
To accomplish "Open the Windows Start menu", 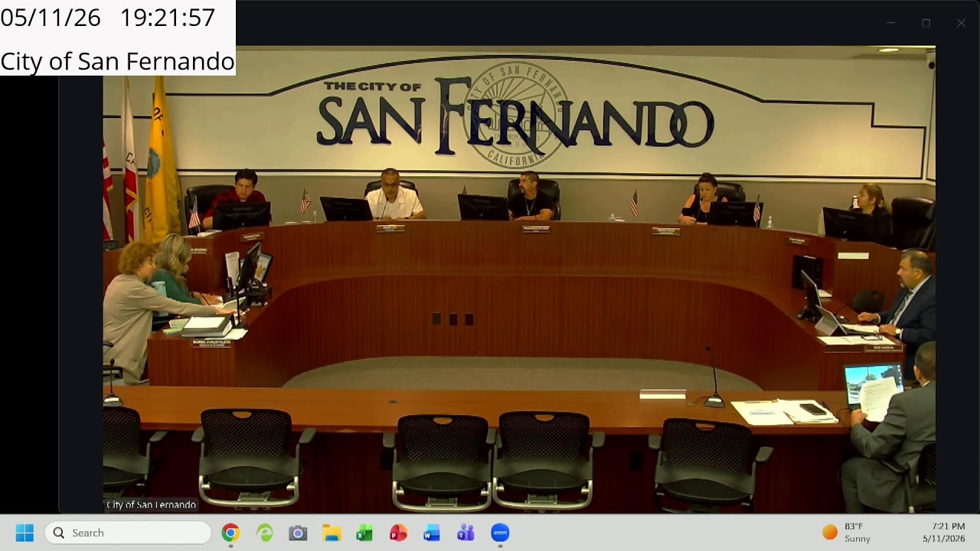I will coord(24,533).
